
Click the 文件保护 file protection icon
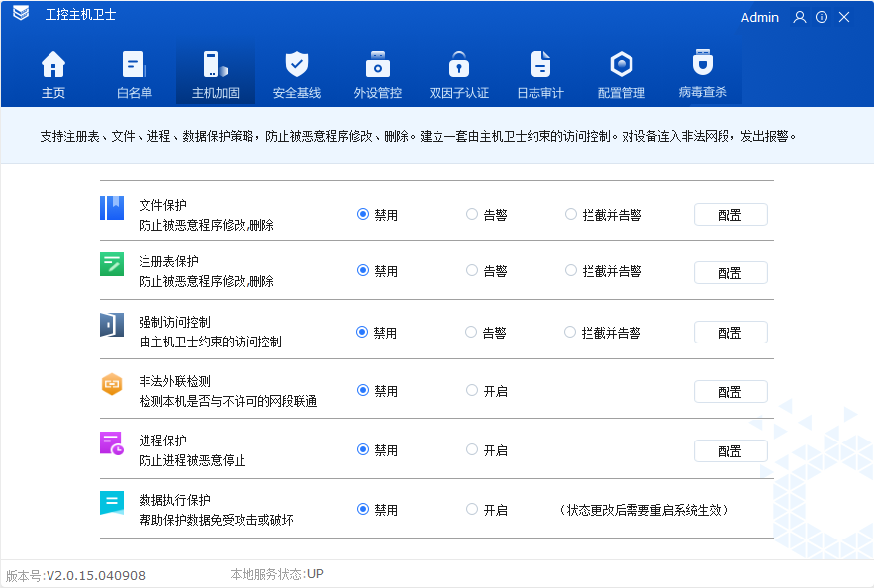[x=111, y=208]
